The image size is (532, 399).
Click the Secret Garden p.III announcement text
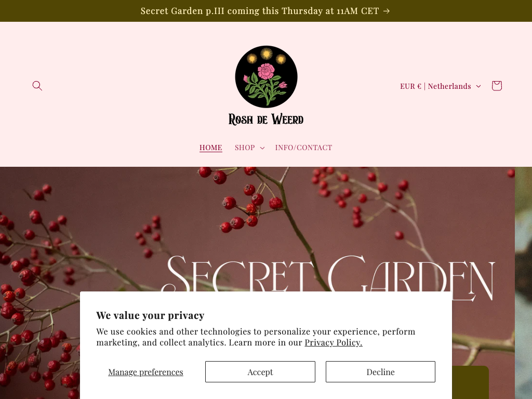(260, 11)
